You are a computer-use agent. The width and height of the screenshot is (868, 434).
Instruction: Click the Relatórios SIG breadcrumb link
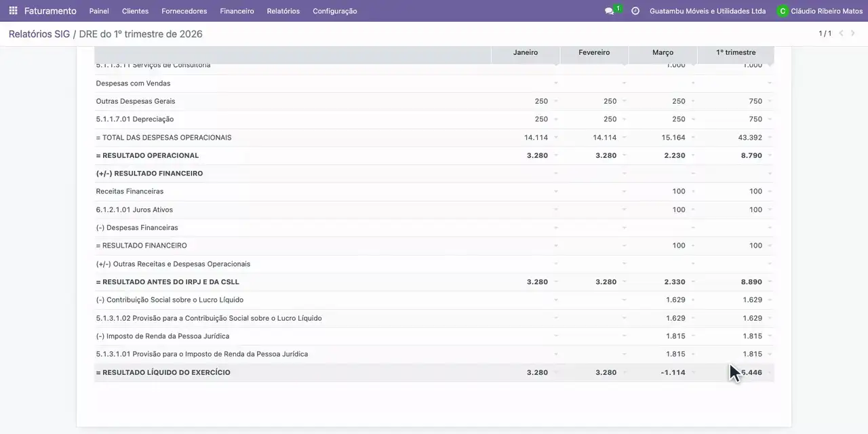click(x=39, y=34)
